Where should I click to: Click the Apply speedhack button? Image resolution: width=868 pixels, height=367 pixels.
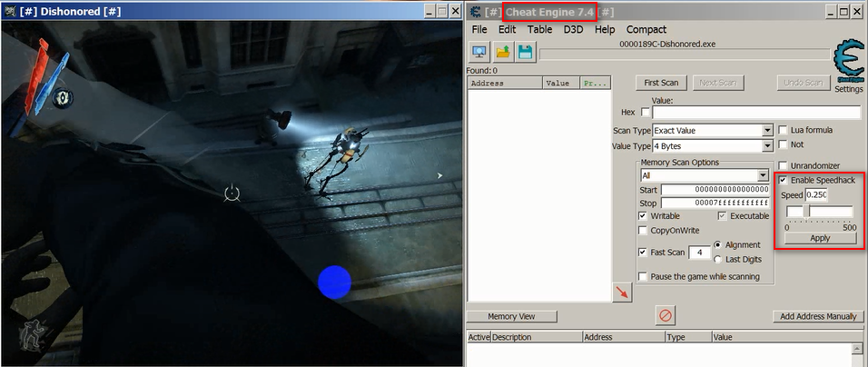click(x=820, y=238)
